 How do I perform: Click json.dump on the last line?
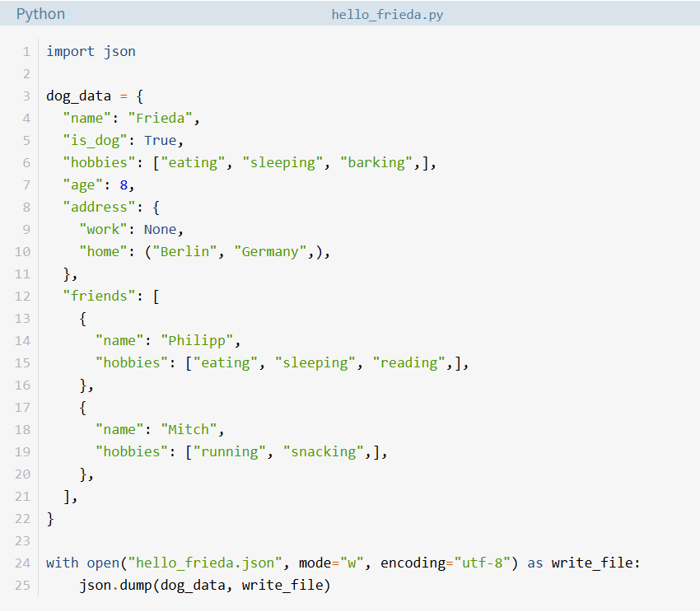pos(115,585)
